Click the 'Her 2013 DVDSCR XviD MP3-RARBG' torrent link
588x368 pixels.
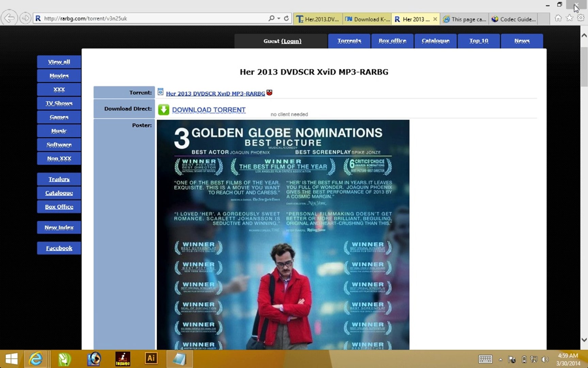(x=215, y=93)
